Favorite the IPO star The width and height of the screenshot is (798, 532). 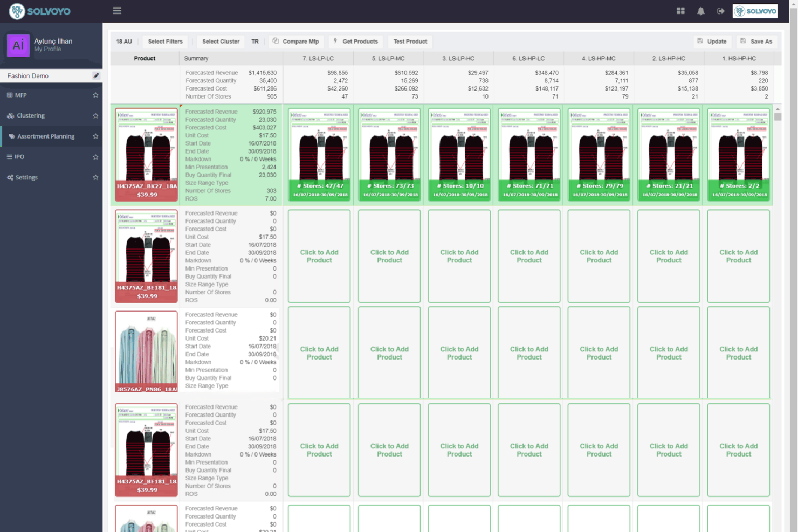pyautogui.click(x=95, y=157)
